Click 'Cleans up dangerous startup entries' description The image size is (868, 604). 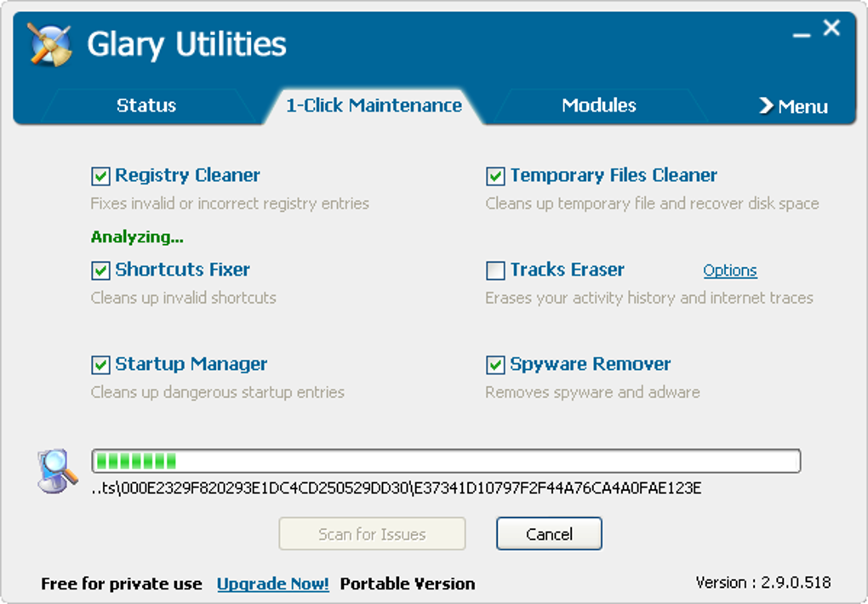(218, 392)
